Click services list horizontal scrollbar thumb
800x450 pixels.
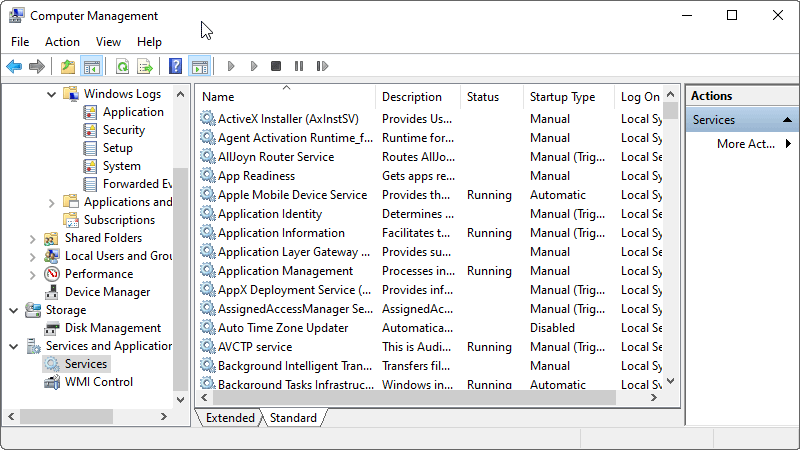[x=414, y=397]
